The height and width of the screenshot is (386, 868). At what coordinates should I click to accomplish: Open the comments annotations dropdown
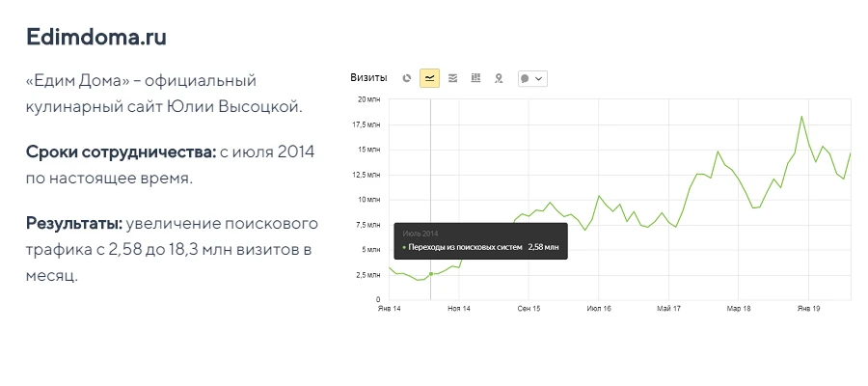(532, 78)
